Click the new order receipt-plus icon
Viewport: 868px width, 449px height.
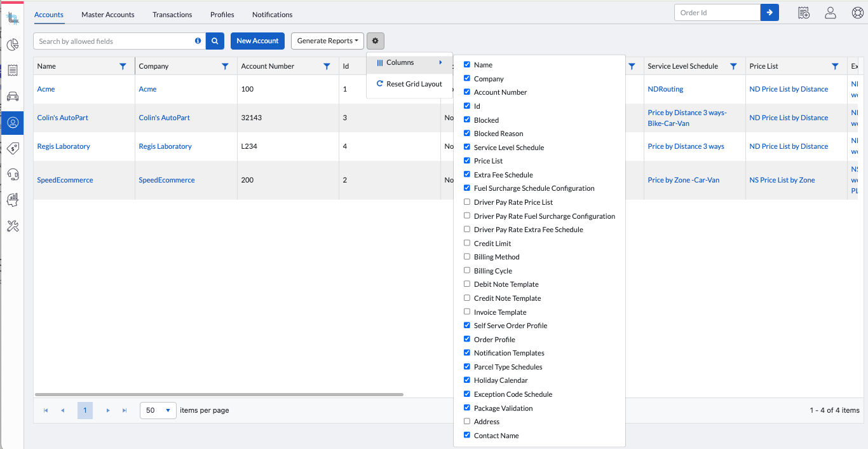click(x=804, y=13)
